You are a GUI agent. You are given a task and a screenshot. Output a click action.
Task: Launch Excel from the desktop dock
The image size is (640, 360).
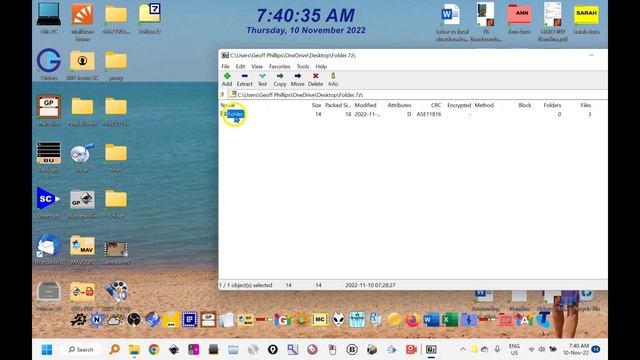(449, 320)
